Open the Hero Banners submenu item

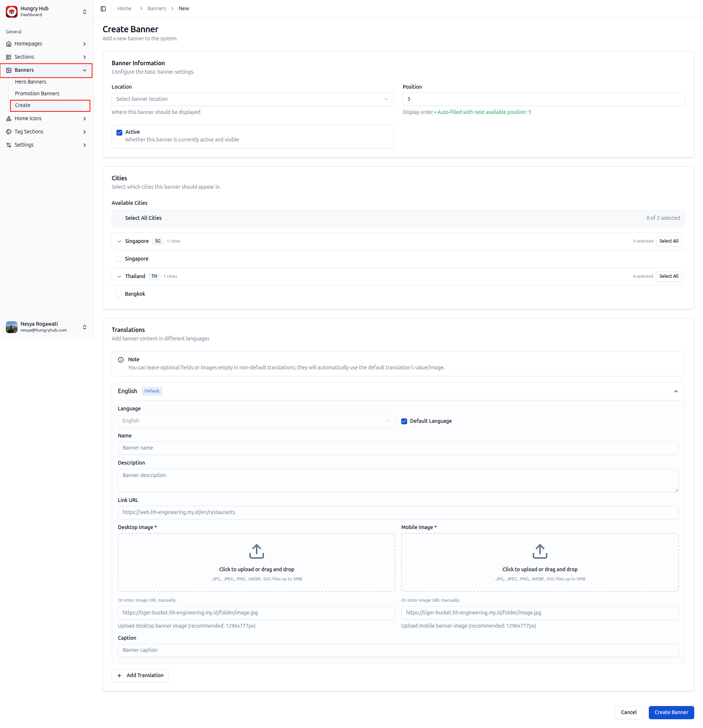[x=30, y=82]
